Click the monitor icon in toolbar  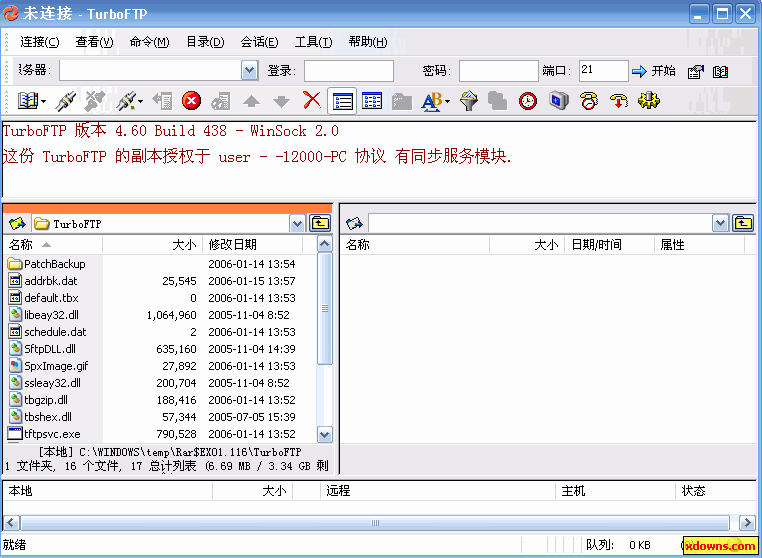pyautogui.click(x=558, y=101)
